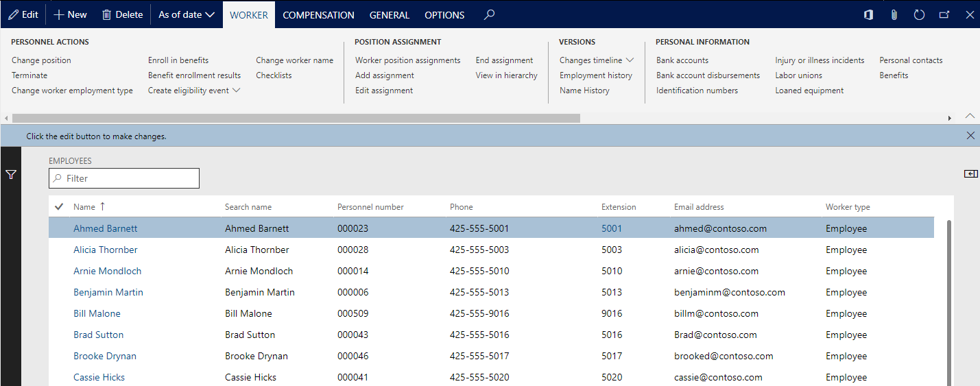Click the search magnifier icon in ribbon
The height and width of the screenshot is (386, 980).
[489, 14]
